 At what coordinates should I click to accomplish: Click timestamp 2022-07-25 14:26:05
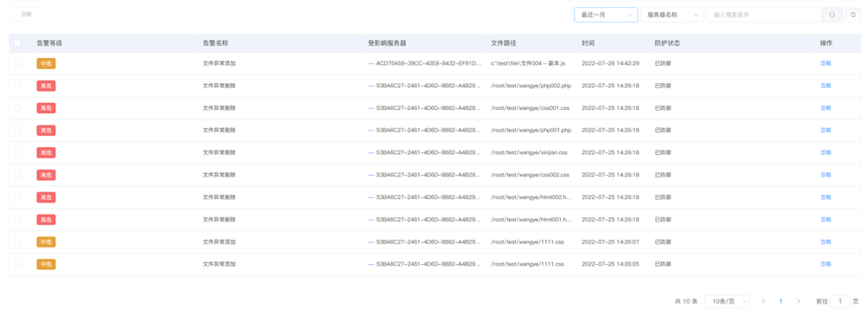coord(611,264)
